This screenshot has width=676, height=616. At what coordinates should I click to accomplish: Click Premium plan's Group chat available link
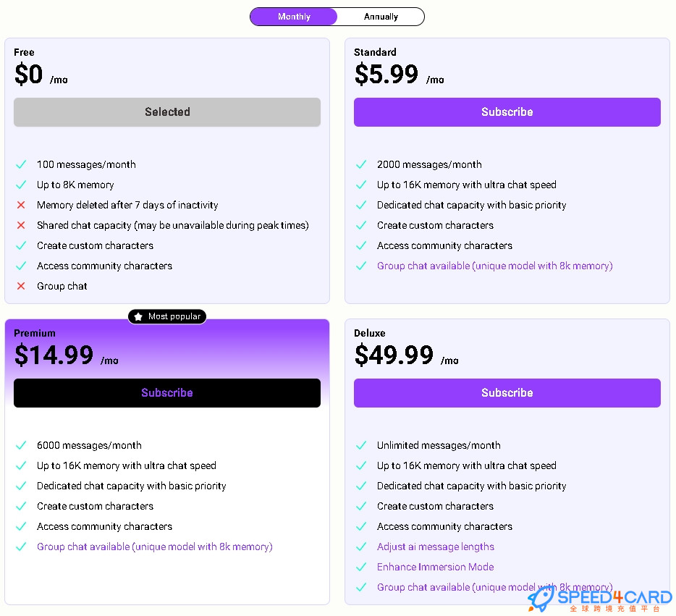154,547
